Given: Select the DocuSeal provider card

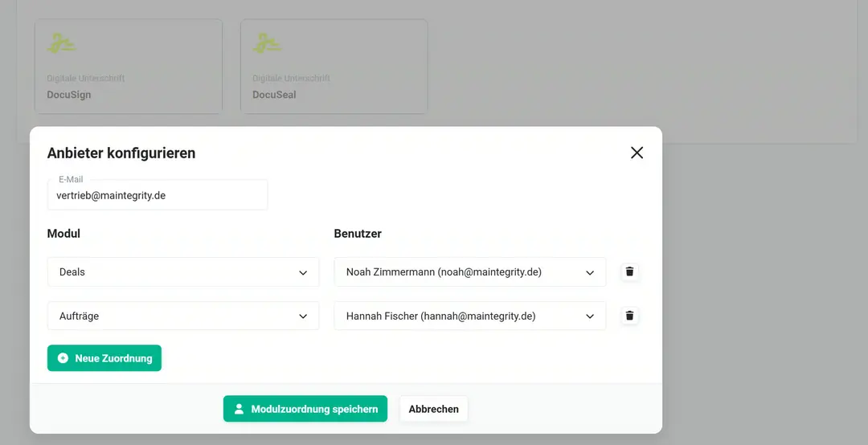Looking at the screenshot, I should click(334, 67).
